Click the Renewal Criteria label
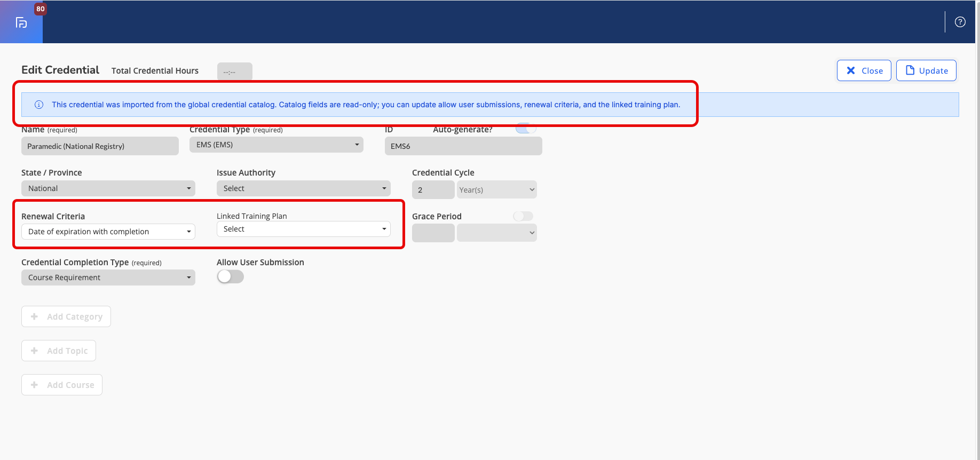 (53, 216)
